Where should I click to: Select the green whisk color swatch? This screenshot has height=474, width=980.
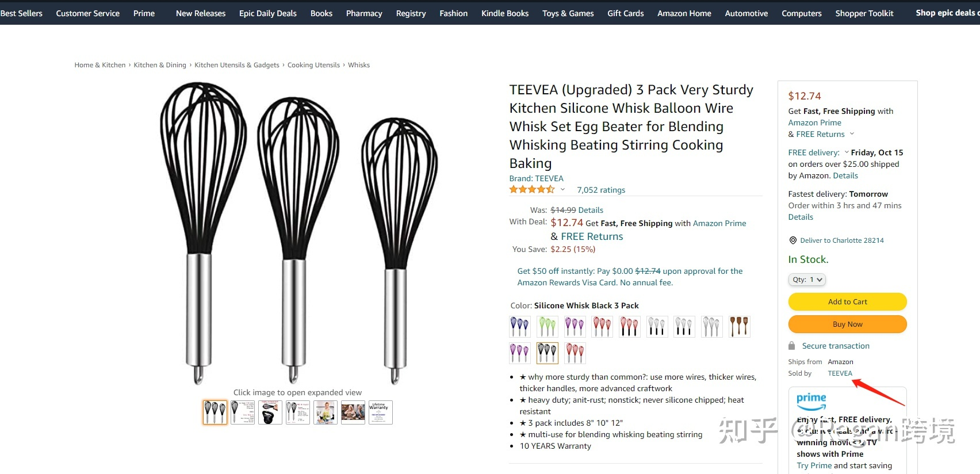[x=547, y=327]
